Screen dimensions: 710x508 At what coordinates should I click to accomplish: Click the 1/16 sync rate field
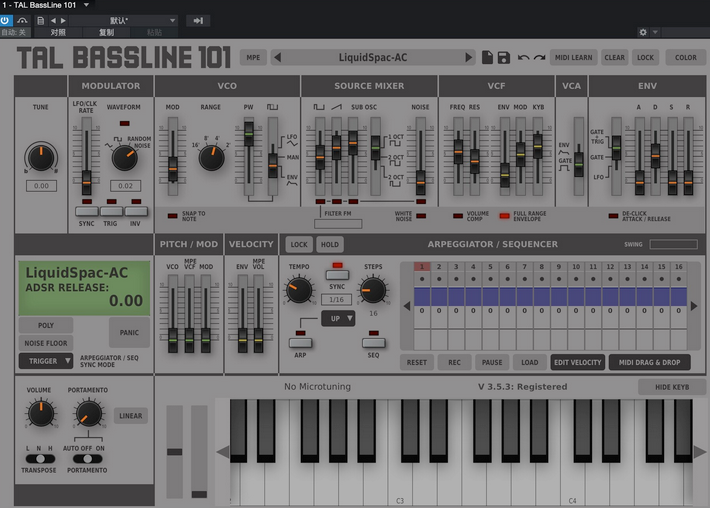(336, 299)
